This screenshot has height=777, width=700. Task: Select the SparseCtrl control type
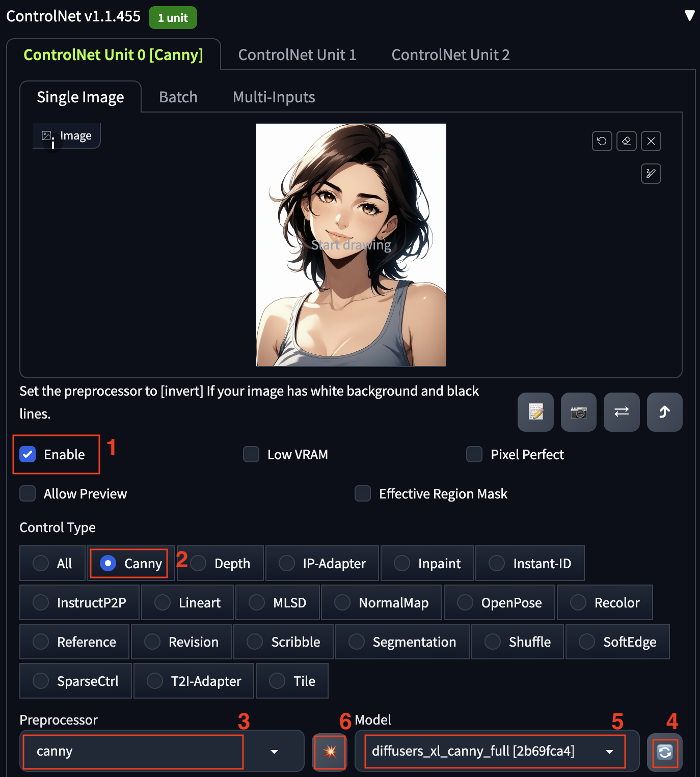pos(75,681)
